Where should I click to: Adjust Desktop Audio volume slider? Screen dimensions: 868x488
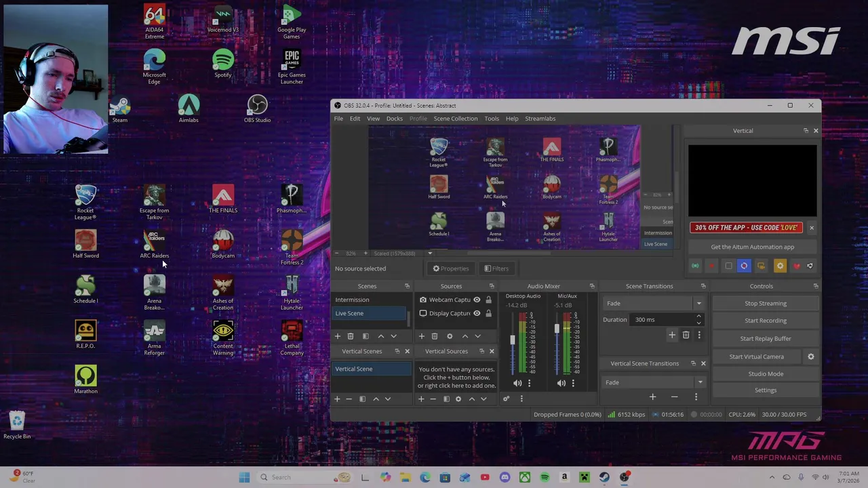click(513, 341)
